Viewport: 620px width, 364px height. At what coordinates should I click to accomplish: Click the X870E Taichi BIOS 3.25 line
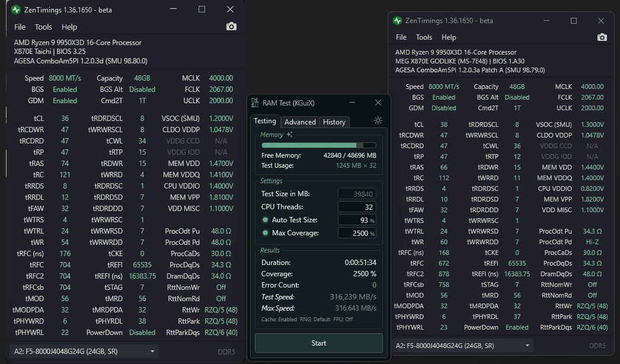point(50,52)
